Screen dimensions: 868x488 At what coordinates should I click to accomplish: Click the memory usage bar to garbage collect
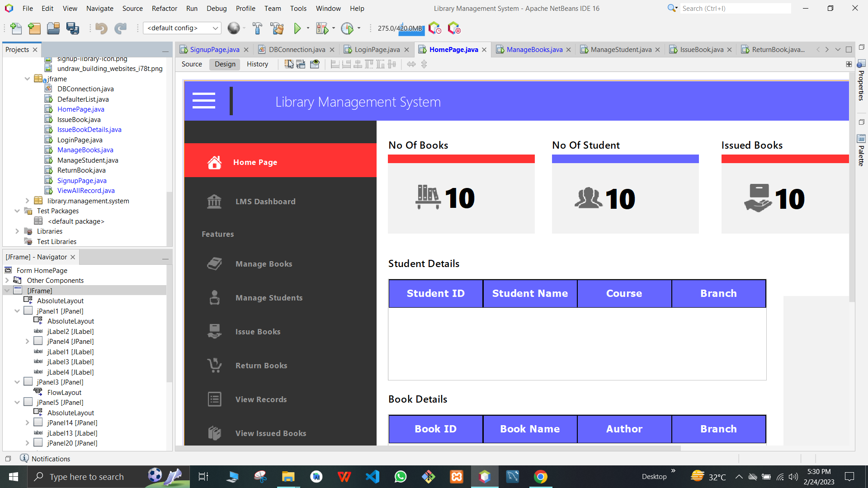tap(400, 28)
